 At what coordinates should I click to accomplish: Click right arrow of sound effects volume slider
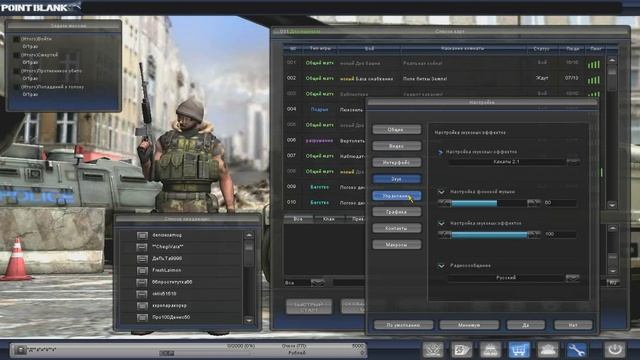coord(533,234)
